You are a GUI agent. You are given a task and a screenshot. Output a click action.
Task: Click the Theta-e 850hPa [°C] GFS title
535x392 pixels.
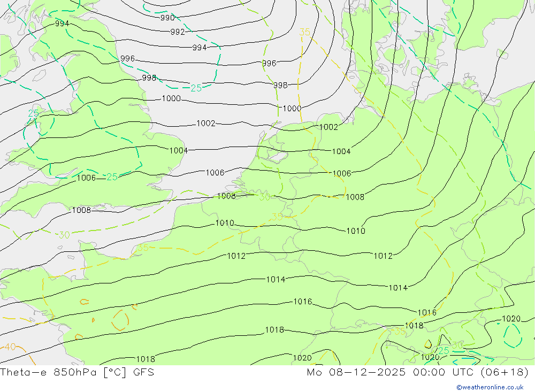pyautogui.click(x=77, y=372)
